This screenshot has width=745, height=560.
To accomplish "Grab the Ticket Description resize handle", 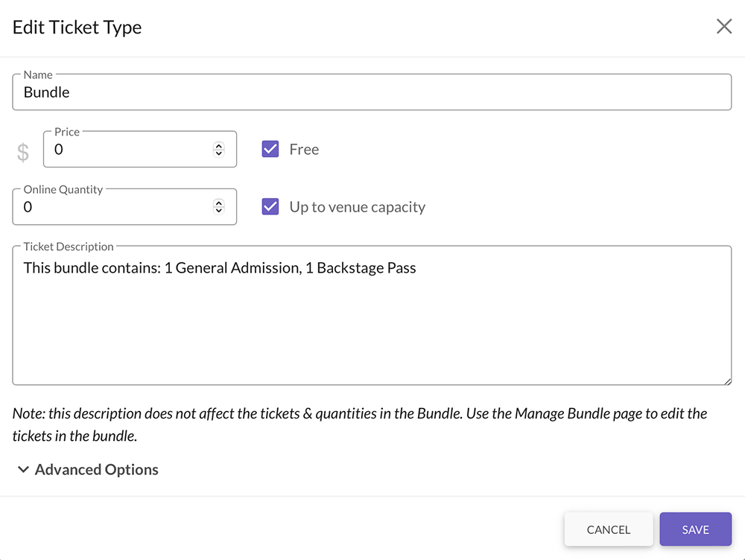I will (x=727, y=381).
